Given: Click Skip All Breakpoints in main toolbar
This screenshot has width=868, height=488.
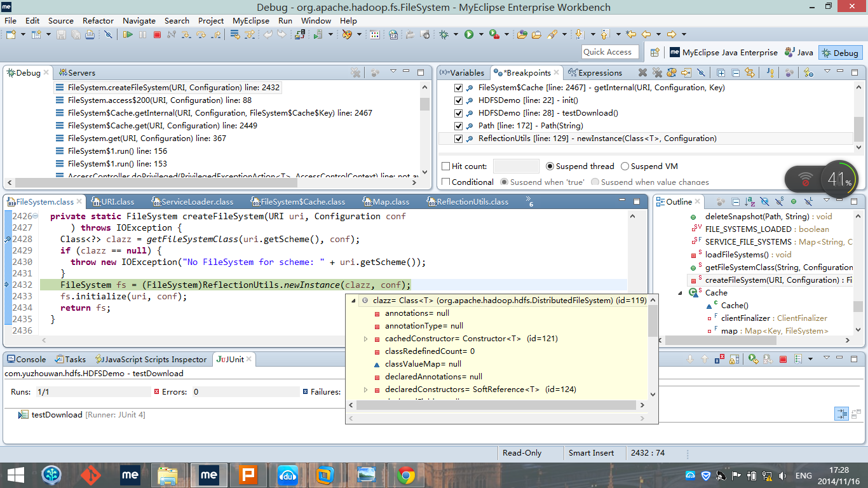Looking at the screenshot, I should (108, 34).
